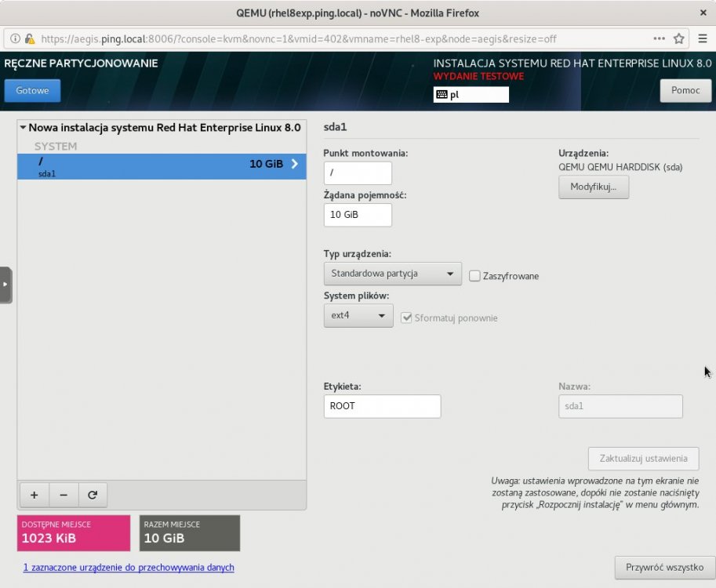Click the Pomoc help button

point(685,90)
